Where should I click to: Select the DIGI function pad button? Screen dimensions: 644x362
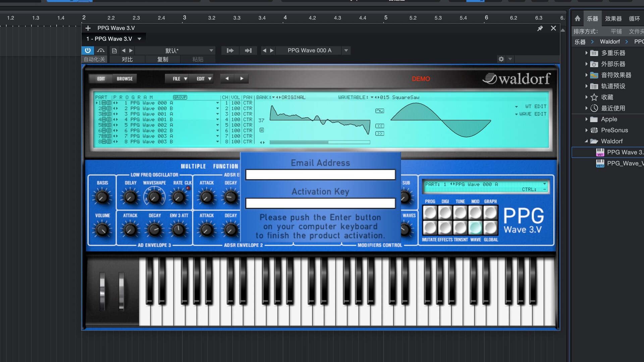click(x=445, y=213)
